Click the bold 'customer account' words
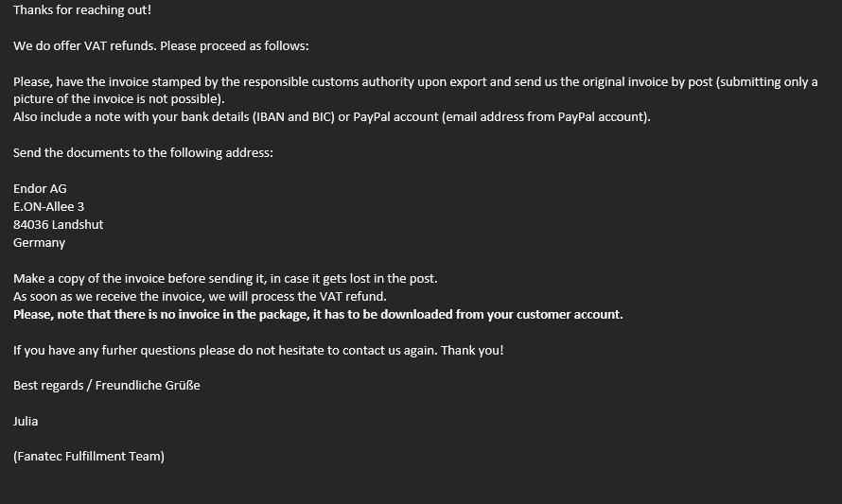Viewport: 842px width, 504px height. click(569, 315)
